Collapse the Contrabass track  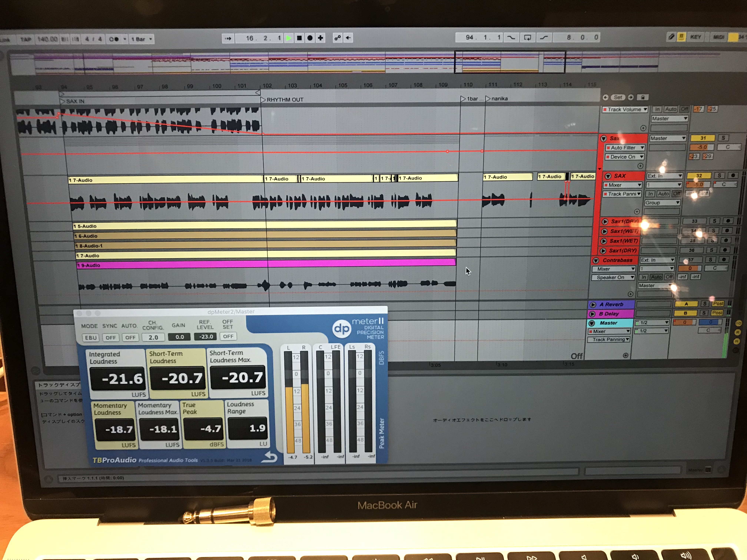pyautogui.click(x=596, y=260)
